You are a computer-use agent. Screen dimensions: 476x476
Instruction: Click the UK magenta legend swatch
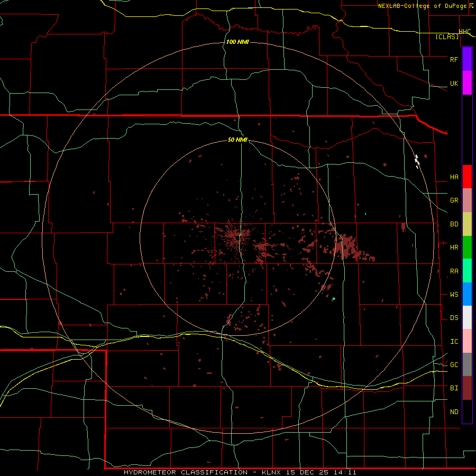click(467, 83)
